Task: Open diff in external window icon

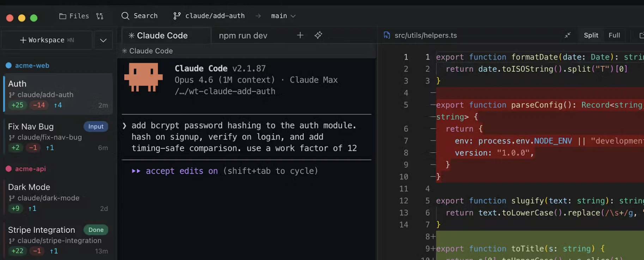Action: tap(641, 35)
